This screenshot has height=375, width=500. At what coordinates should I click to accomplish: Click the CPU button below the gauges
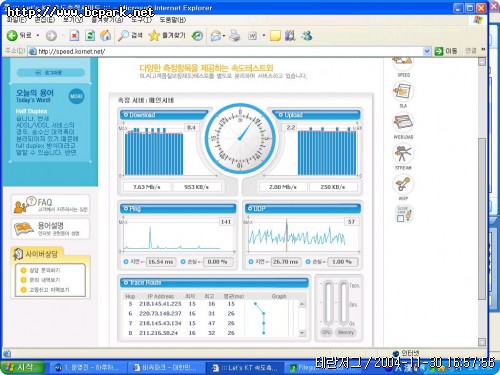[326, 332]
